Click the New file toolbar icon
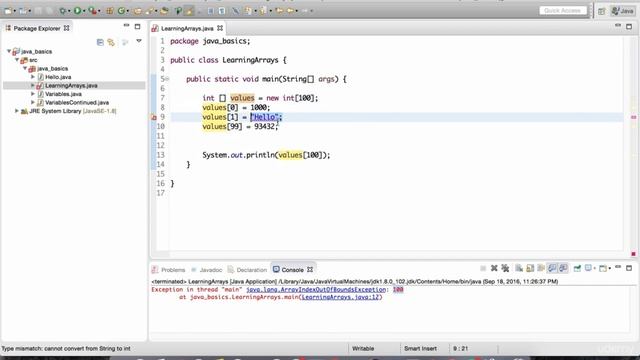This screenshot has width=640, height=360. pyautogui.click(x=8, y=11)
